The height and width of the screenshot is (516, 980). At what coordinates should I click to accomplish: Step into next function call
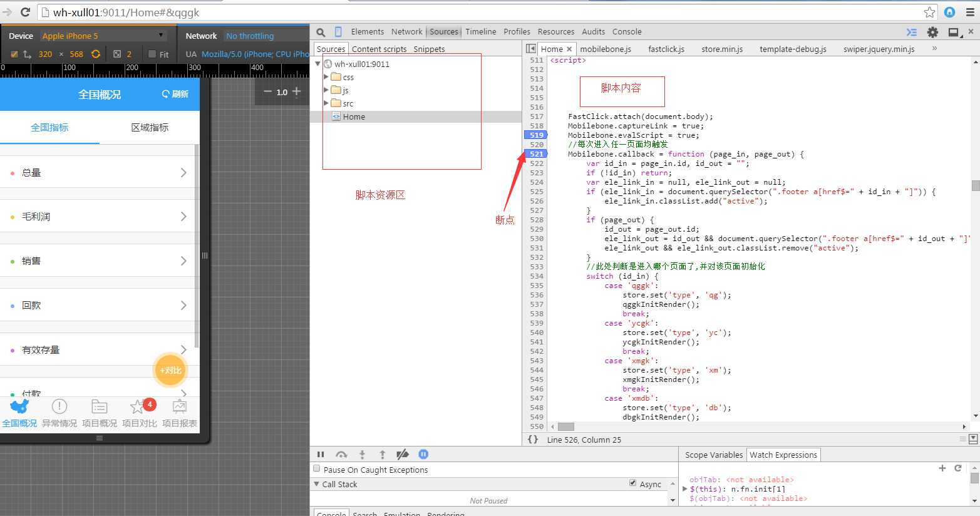click(362, 455)
